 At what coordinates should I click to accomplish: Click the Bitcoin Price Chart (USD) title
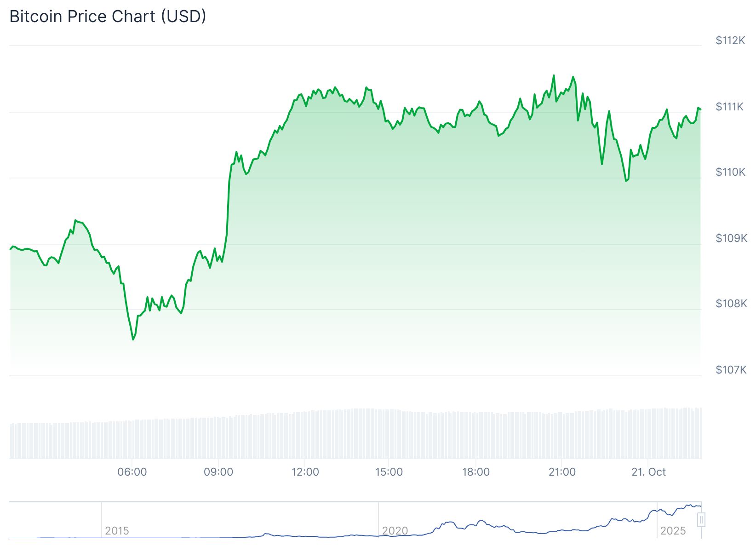point(108,17)
